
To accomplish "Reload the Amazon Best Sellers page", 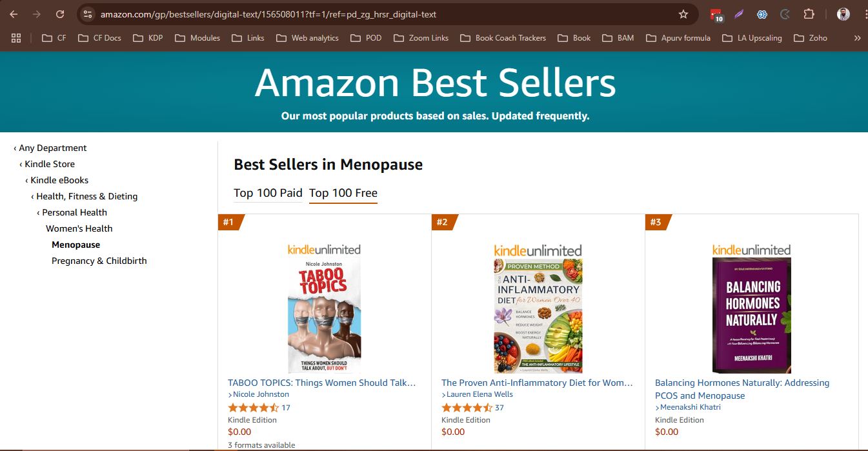I will pos(60,14).
